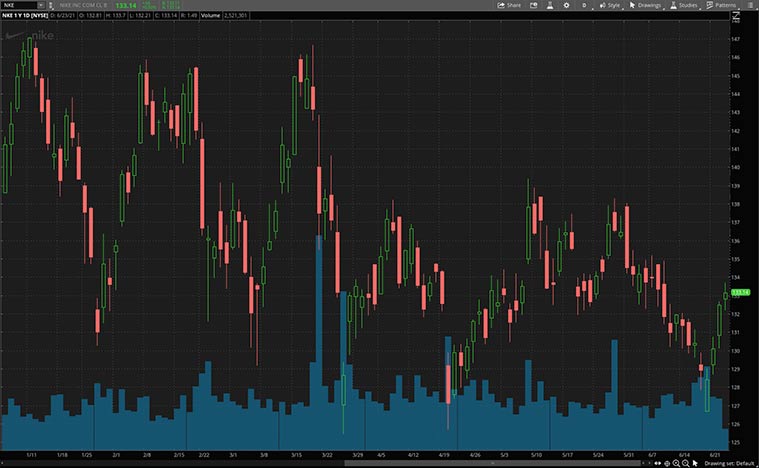Click the current price label 133.14 on axis
Viewport: 759px width, 468px height.
(x=741, y=292)
